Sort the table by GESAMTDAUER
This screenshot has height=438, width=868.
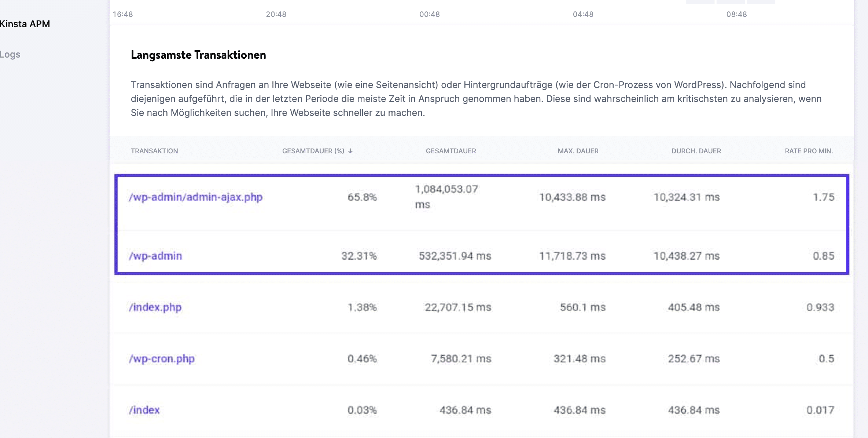tap(450, 151)
